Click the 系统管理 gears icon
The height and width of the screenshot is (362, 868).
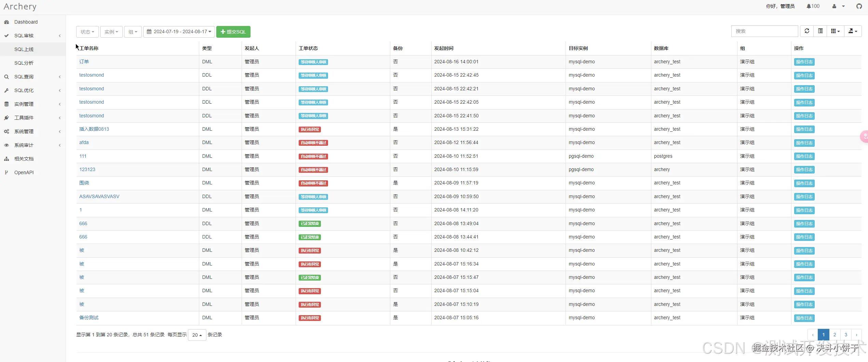[x=6, y=131]
